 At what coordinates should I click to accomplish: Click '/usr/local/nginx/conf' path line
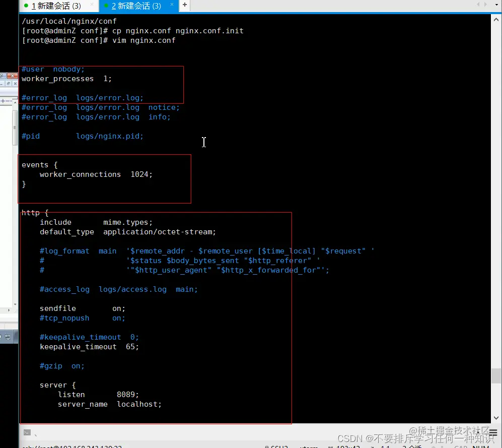pos(69,21)
